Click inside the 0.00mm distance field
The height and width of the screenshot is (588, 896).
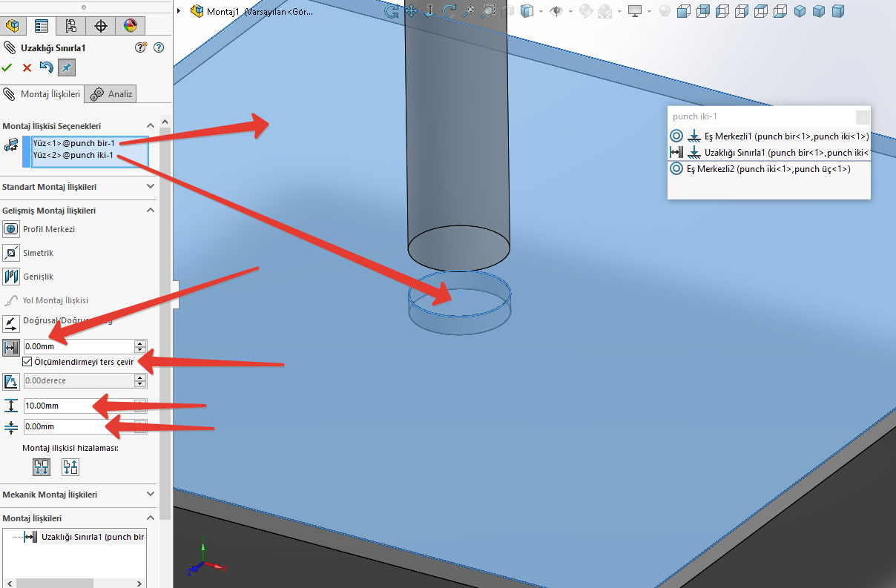click(74, 346)
